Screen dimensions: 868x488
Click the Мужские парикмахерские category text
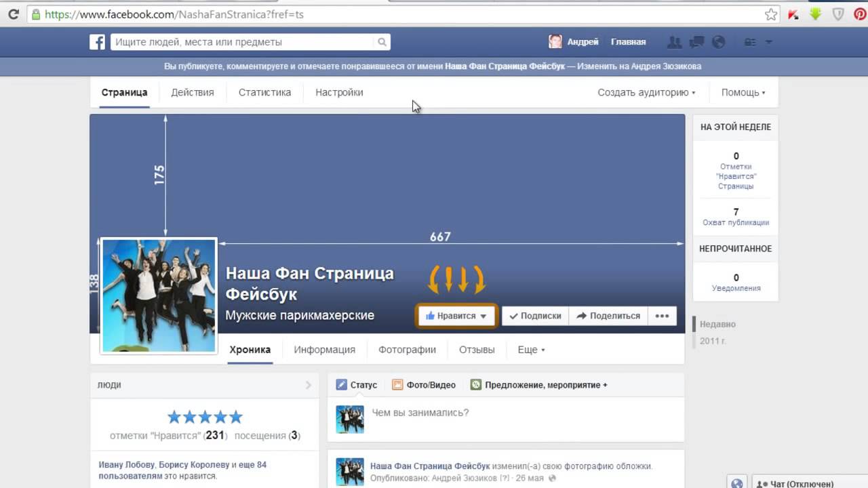pyautogui.click(x=300, y=315)
